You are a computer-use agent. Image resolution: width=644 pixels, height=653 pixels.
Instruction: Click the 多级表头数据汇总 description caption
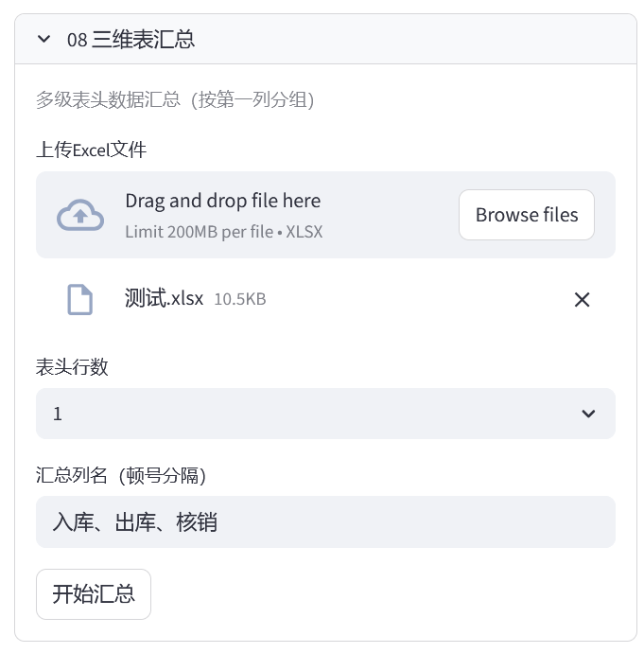pos(175,99)
